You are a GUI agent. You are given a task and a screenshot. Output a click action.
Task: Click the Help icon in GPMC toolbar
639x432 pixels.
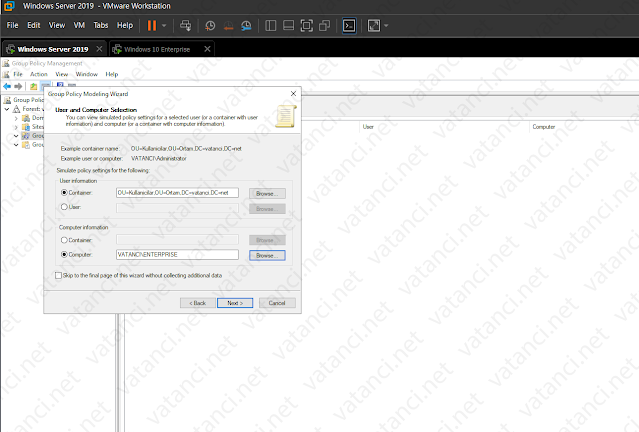pyautogui.click(x=60, y=86)
